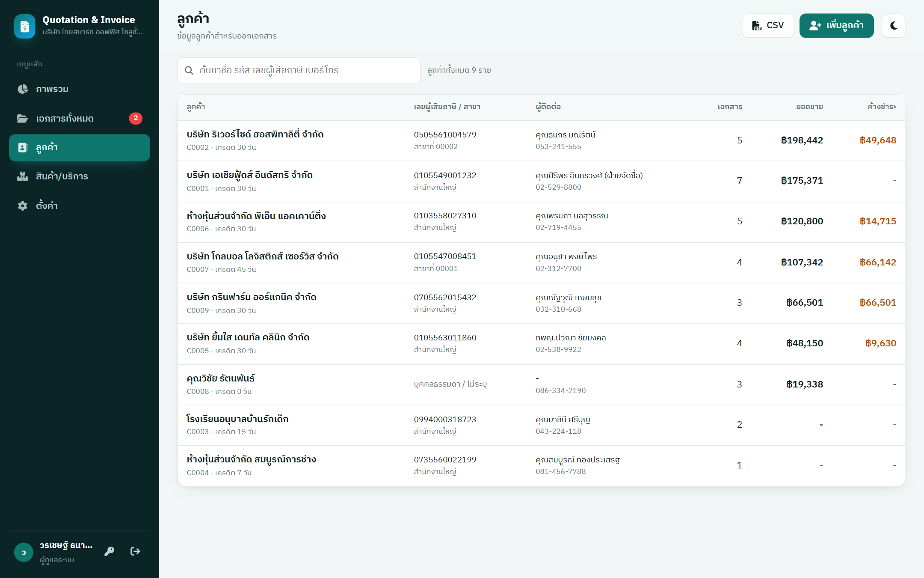Viewport: 924px width, 578px height.
Task: Click the gear icon for ตั้งค่า
Action: (x=23, y=206)
